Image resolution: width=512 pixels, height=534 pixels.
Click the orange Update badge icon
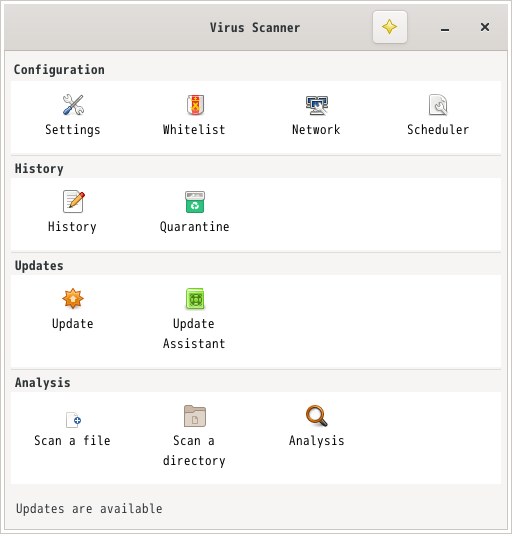coord(73,298)
